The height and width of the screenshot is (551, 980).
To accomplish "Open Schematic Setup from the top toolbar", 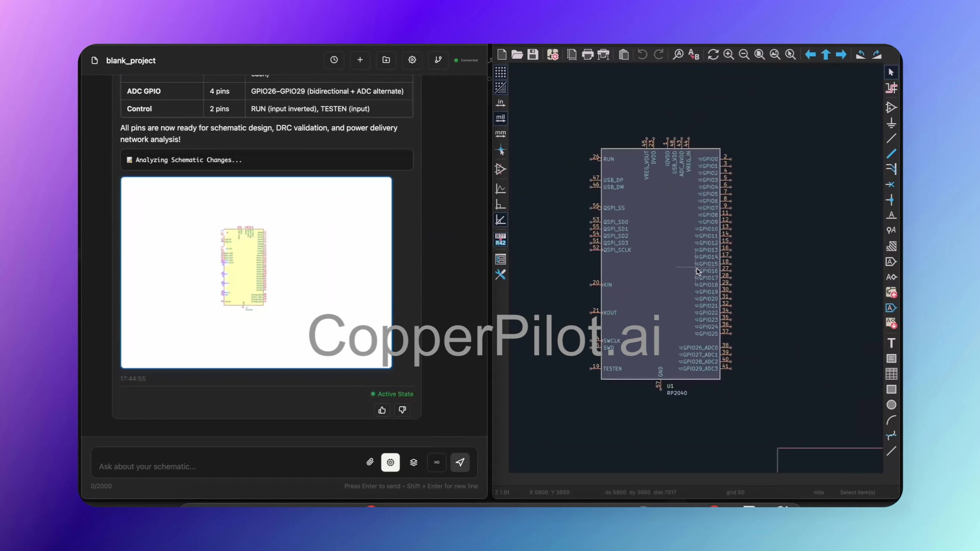I will pyautogui.click(x=553, y=54).
